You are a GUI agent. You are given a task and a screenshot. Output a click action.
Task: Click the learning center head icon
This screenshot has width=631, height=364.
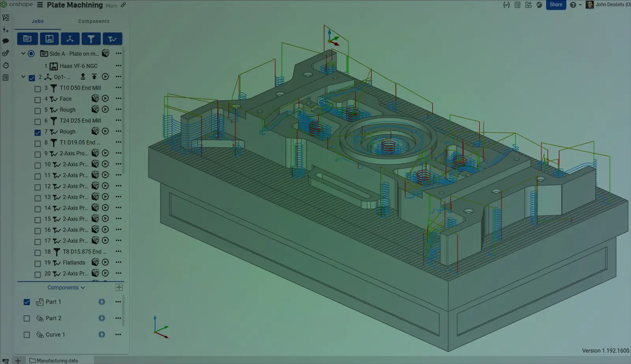[539, 5]
